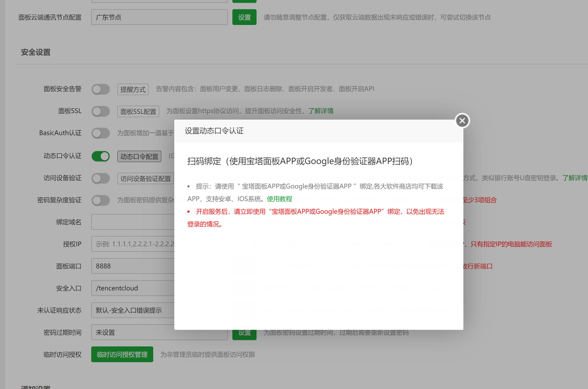Open the 使用教程 link in the dialog
588x389 pixels.
tap(280, 199)
